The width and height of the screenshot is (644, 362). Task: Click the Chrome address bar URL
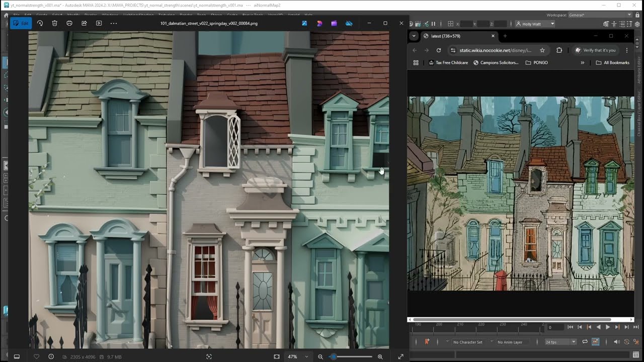[x=495, y=50]
